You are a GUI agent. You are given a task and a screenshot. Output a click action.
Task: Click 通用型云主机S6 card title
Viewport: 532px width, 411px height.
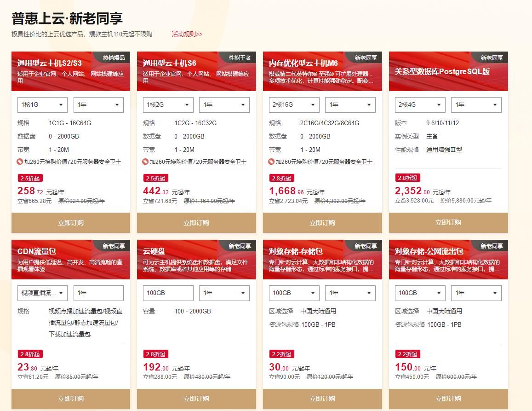coord(170,63)
